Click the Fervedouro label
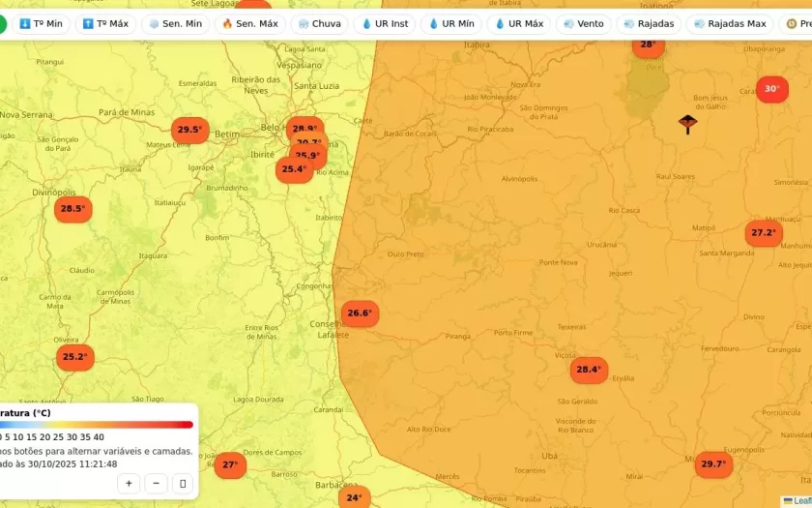Viewport: 812px width, 508px height. point(720,349)
